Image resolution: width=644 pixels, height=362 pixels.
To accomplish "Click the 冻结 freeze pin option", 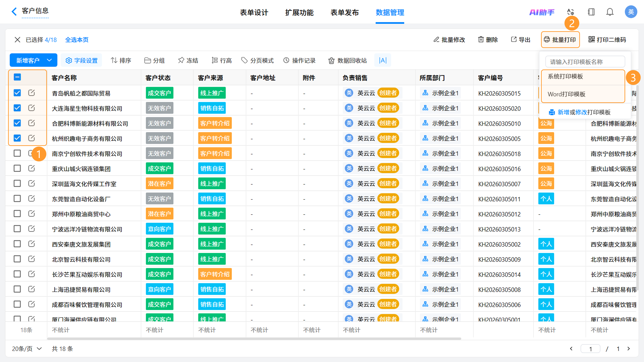I will click(188, 61).
